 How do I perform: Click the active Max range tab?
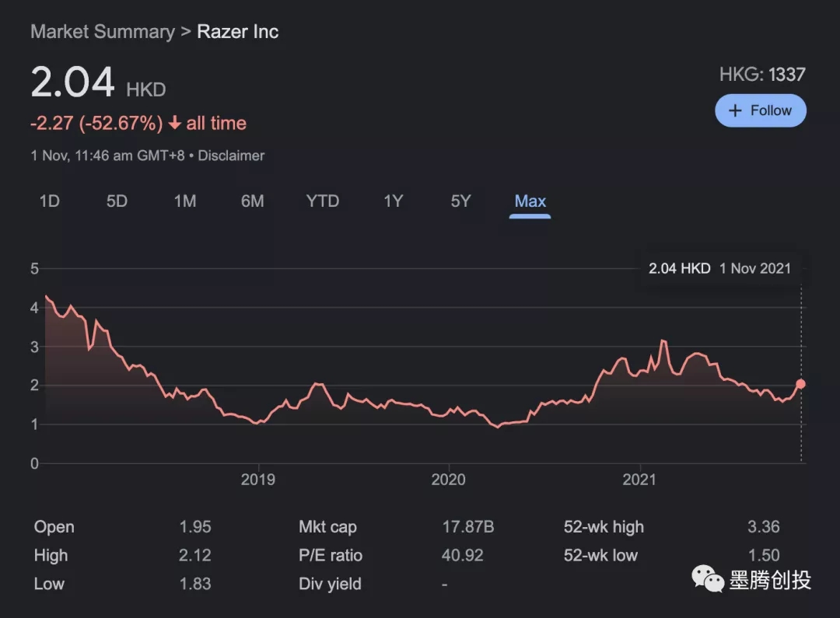click(530, 201)
